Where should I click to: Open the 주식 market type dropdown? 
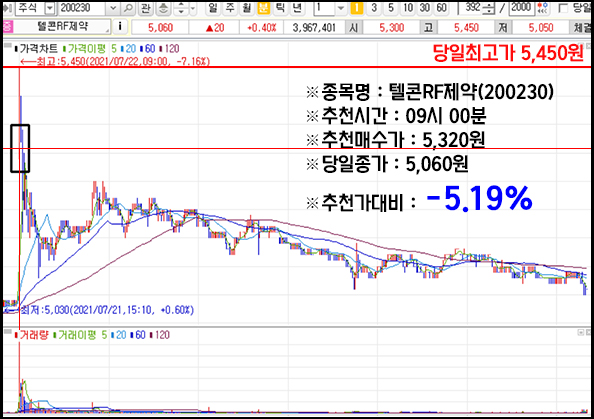(x=50, y=8)
